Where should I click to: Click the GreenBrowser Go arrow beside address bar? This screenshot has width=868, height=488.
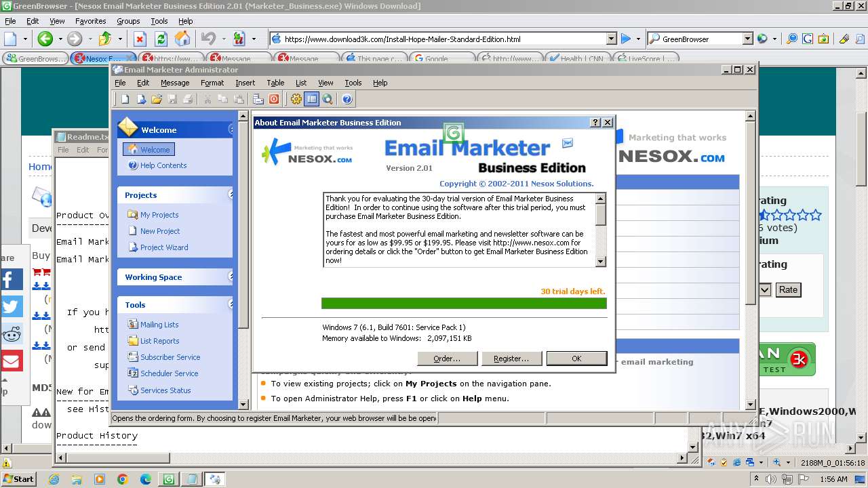[626, 39]
